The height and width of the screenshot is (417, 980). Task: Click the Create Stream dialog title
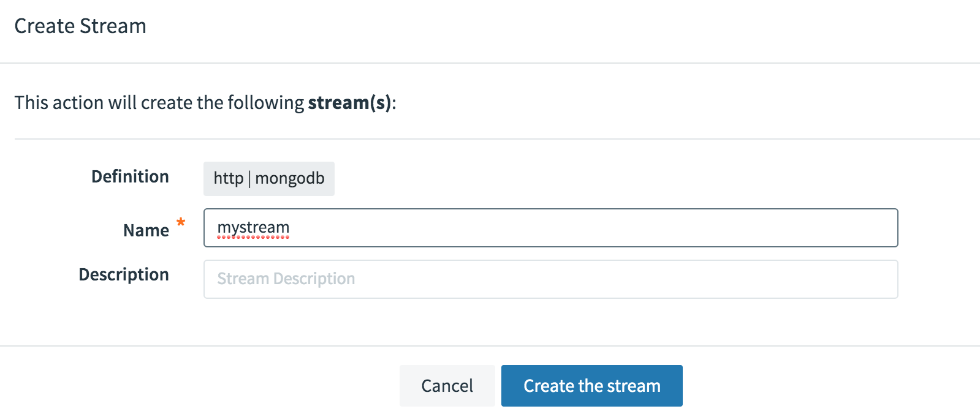click(x=80, y=26)
